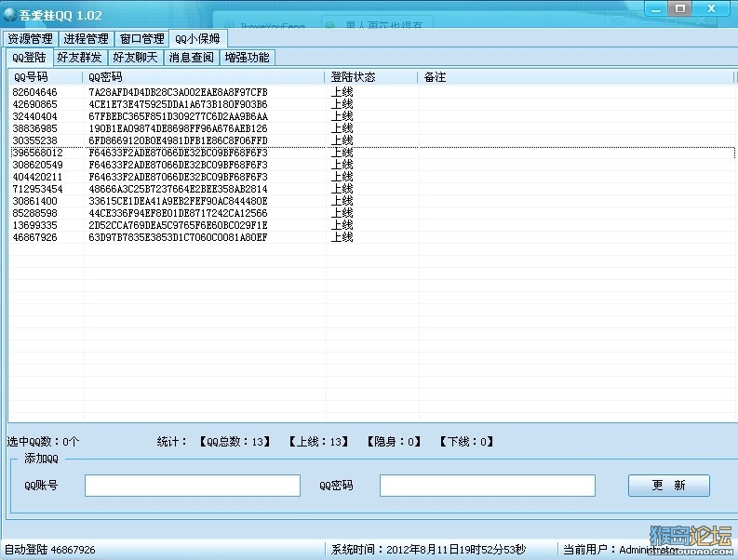
Task: Click password hash 7A28AFD4D4DB28C3A002EAE8A8F97CFB
Action: [x=178, y=92]
